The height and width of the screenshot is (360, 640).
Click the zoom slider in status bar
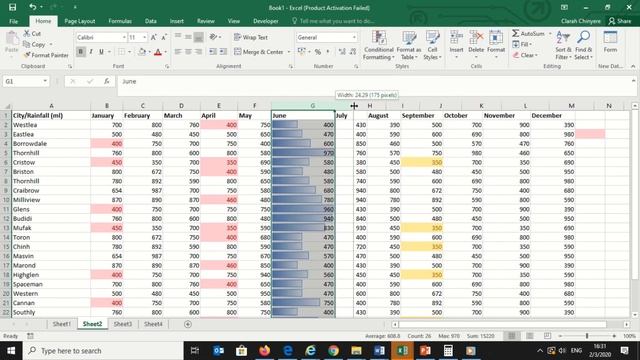587,336
